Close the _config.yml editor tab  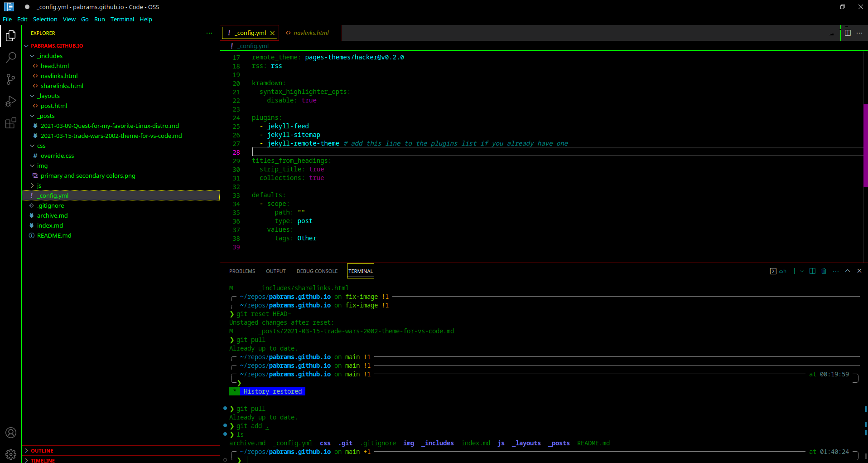point(272,33)
